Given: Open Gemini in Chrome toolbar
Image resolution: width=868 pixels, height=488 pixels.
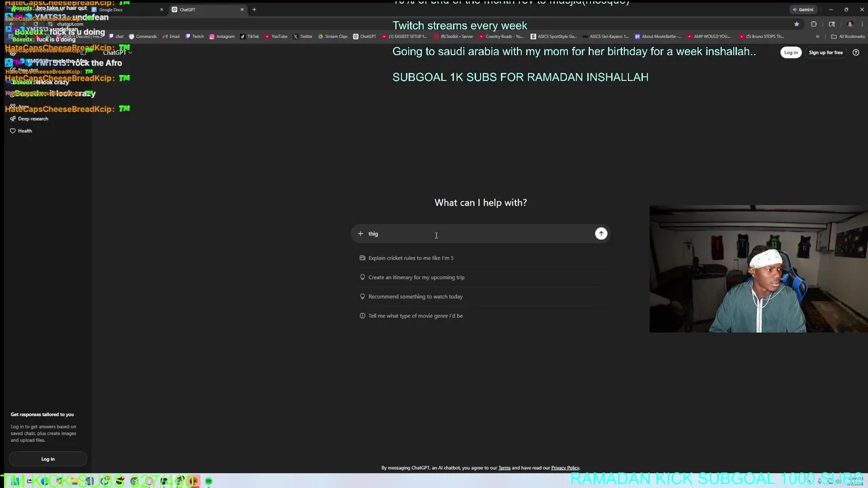Looking at the screenshot, I should [x=803, y=9].
